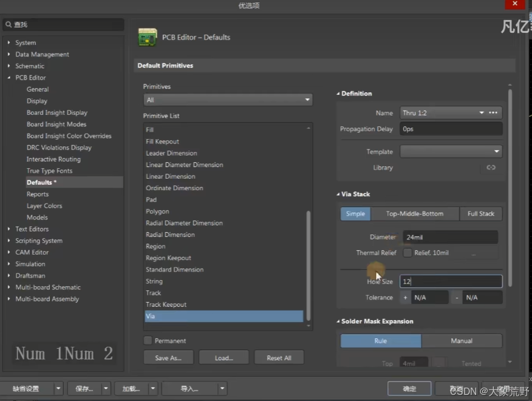Open the 导入 dropdown arrow
The height and width of the screenshot is (401, 532).
(222, 388)
